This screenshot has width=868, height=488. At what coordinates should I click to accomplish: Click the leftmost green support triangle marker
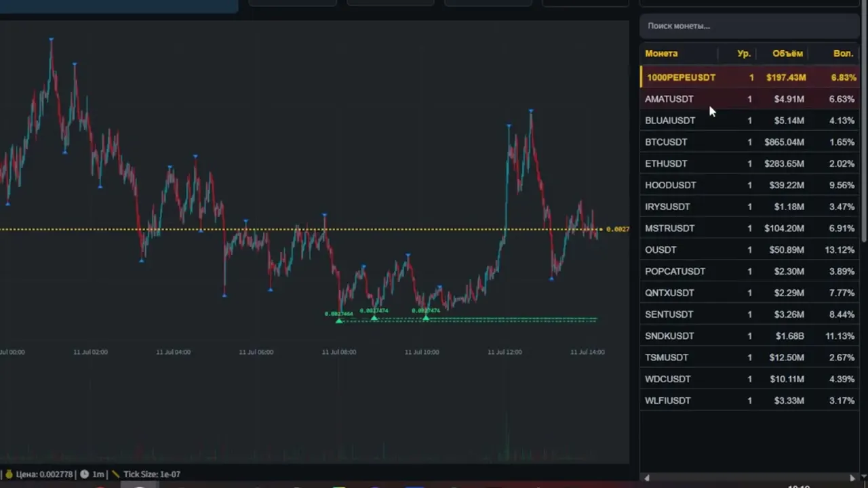coord(339,320)
